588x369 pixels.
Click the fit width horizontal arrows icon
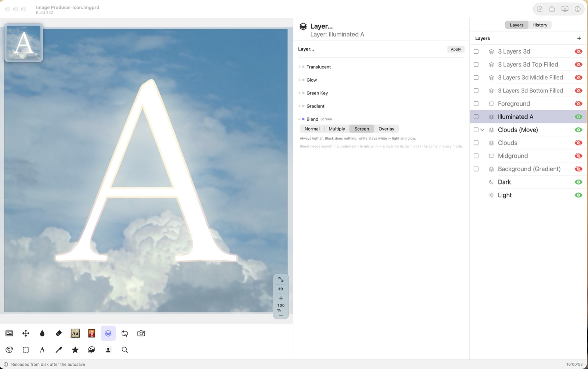click(281, 289)
